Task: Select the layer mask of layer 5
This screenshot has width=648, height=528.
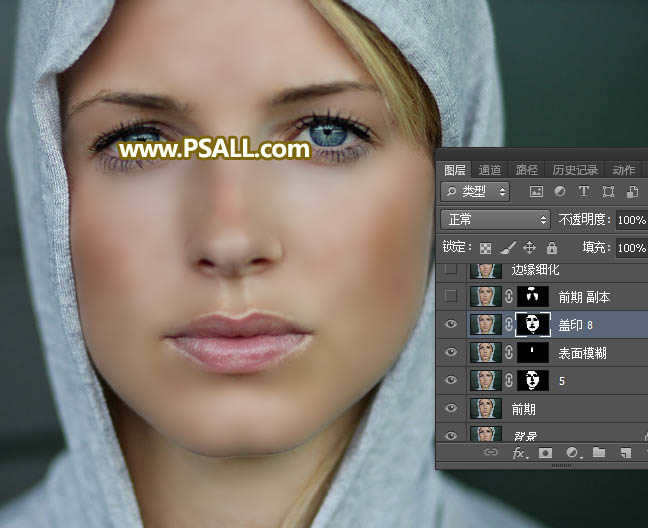Action: [x=534, y=381]
